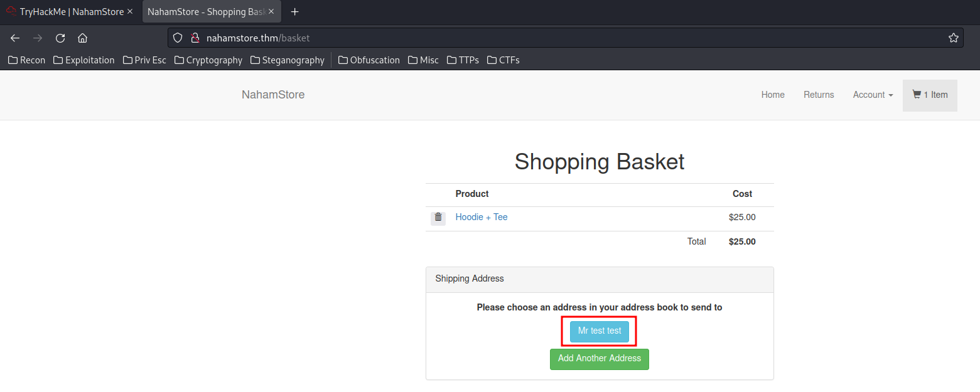Click the browser back arrow

(x=15, y=38)
